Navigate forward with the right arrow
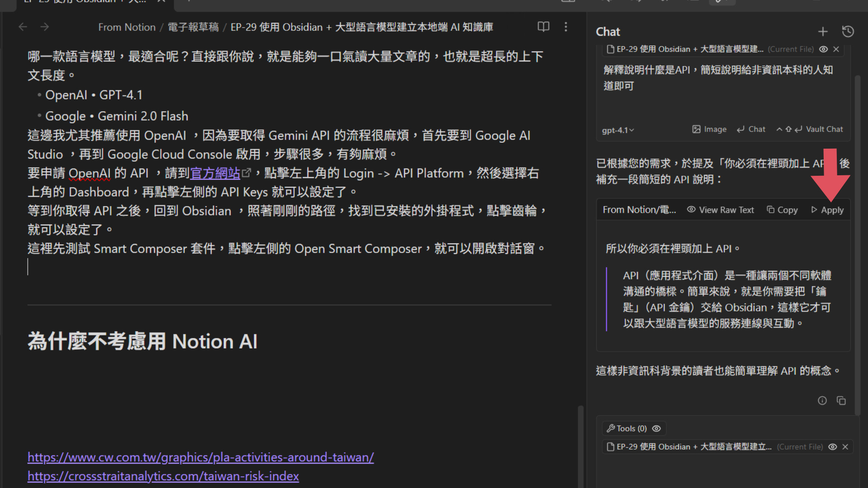868x488 pixels. tap(44, 27)
